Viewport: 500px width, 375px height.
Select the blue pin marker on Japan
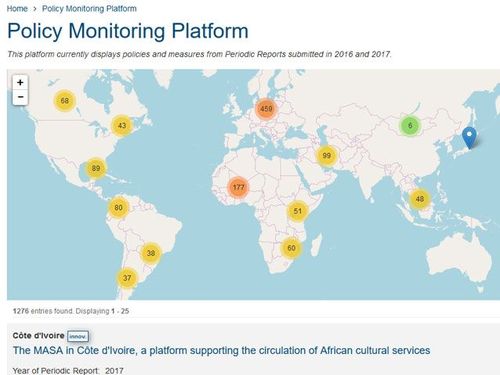(469, 137)
